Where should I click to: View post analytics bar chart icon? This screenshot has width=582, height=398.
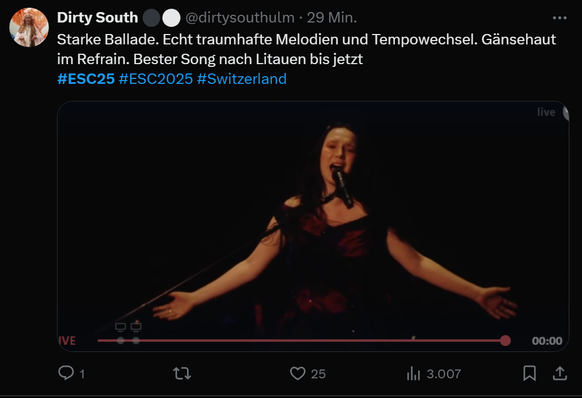413,373
